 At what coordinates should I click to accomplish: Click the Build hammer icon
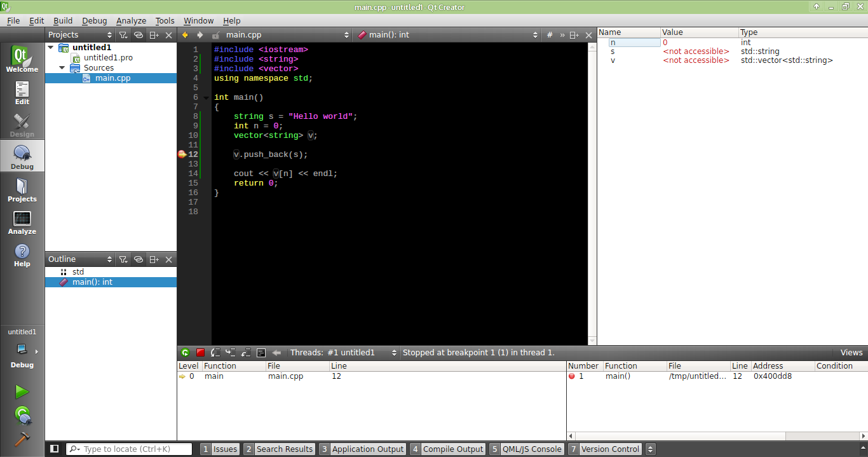pos(22,439)
